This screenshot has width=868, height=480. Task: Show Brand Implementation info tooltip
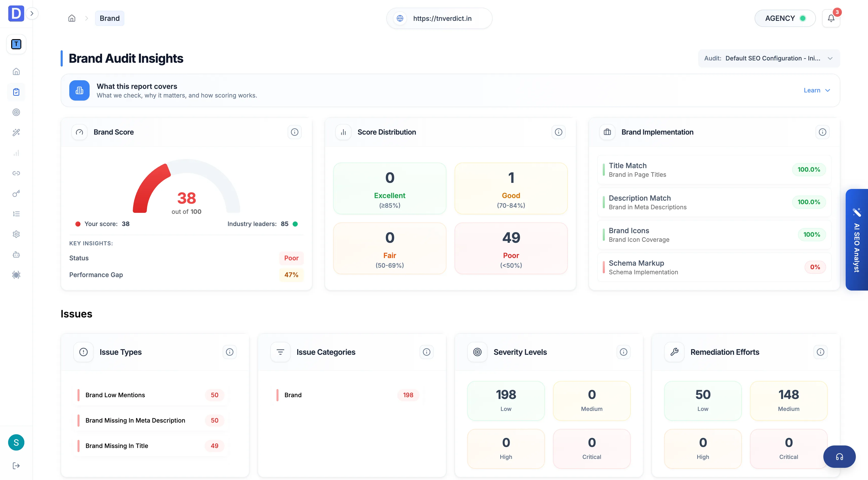tap(822, 132)
